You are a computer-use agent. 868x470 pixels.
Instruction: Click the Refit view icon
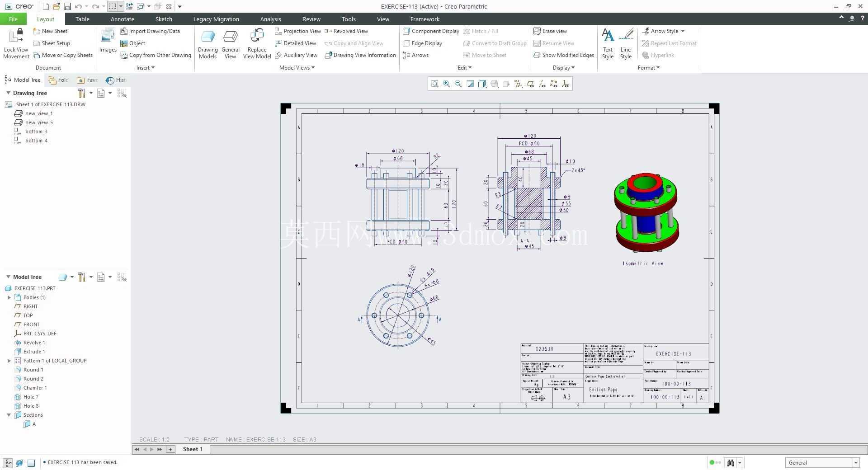(x=434, y=84)
